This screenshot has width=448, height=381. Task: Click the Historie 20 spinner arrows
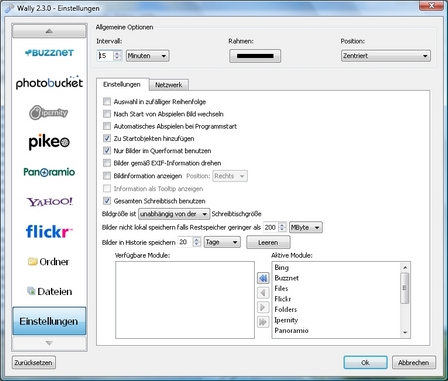[197, 242]
